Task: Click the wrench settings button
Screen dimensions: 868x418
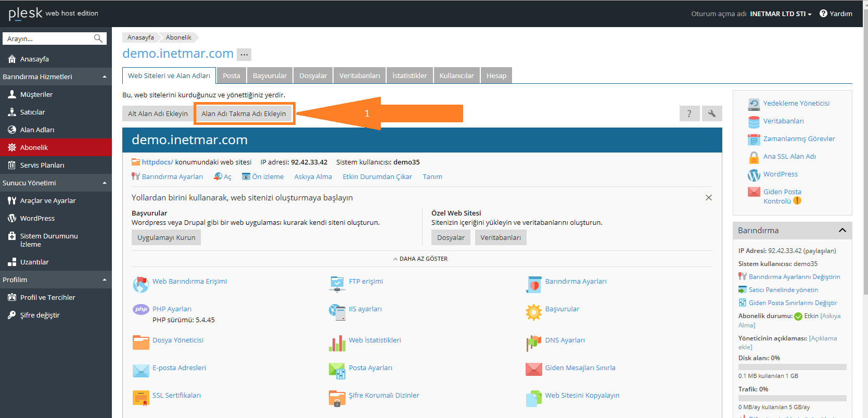Action: [712, 113]
